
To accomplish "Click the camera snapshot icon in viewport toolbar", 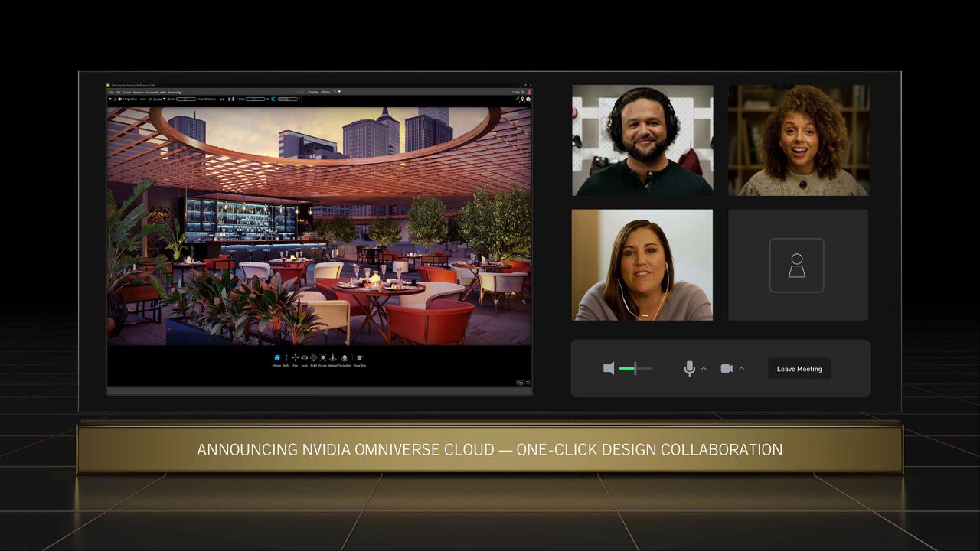I will pos(528,99).
